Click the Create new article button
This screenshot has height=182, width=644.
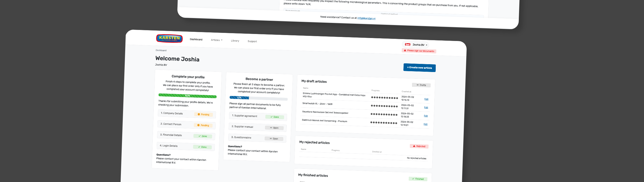pyautogui.click(x=419, y=68)
